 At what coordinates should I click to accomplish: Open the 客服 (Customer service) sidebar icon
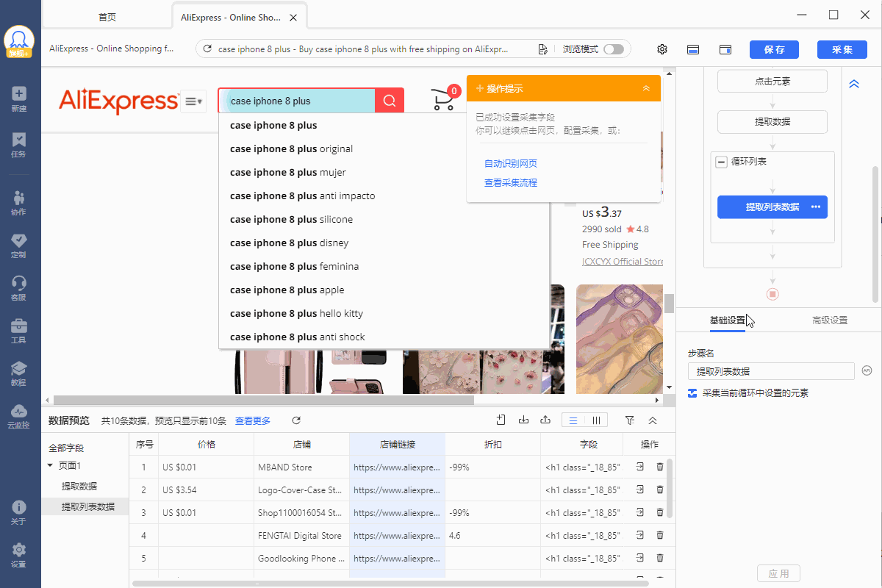(19, 288)
